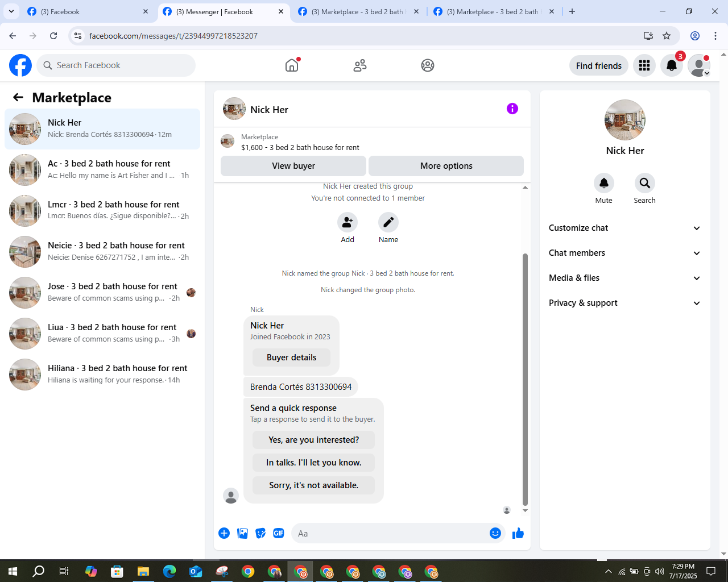
Task: Send quick reply 'Yes, are you interested?'
Action: 314,440
